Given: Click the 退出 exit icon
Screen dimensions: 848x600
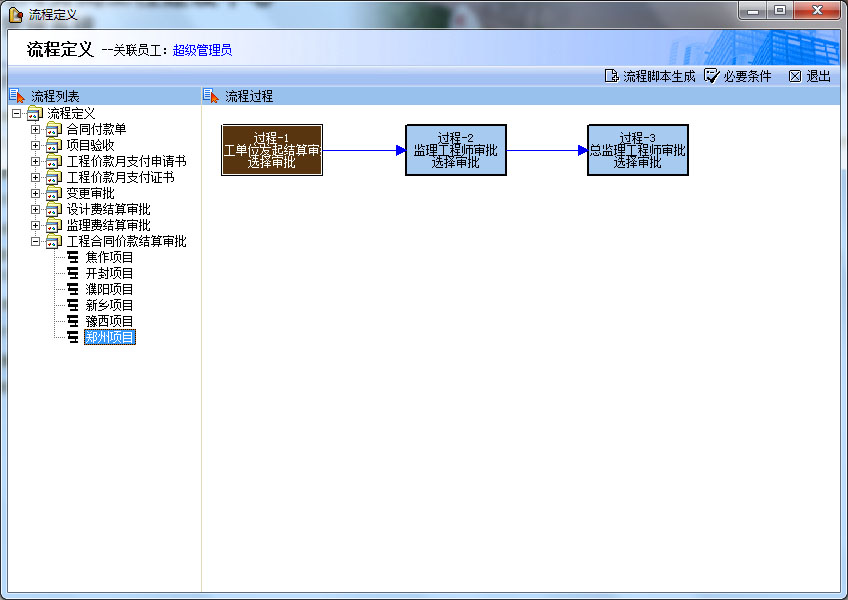Looking at the screenshot, I should [795, 76].
